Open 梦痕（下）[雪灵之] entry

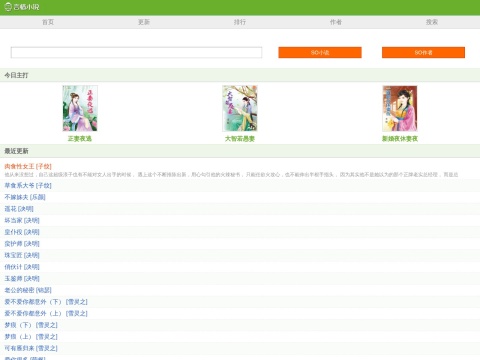31,325
